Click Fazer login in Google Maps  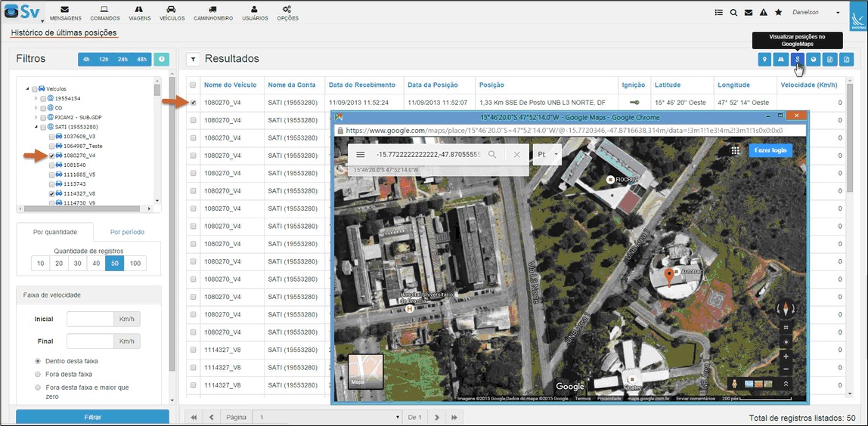[770, 150]
